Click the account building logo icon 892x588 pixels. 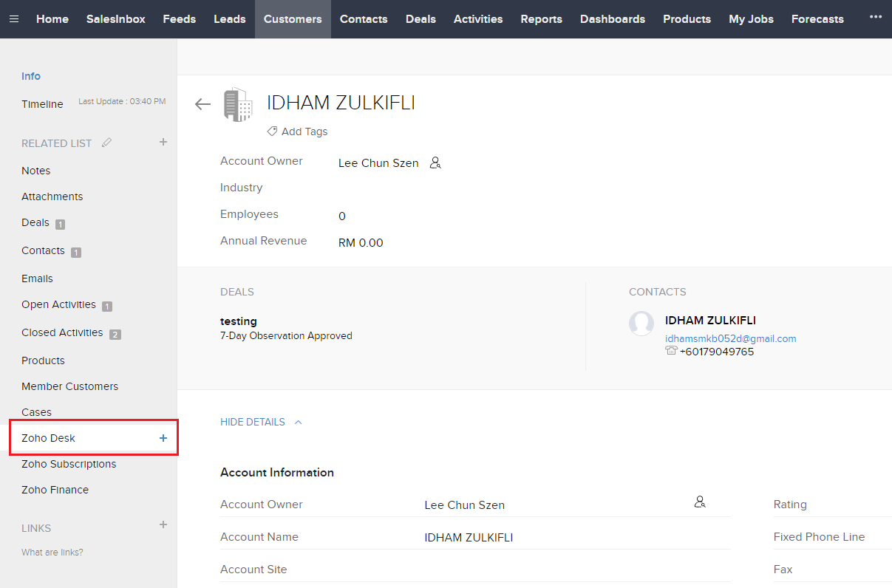click(x=238, y=104)
